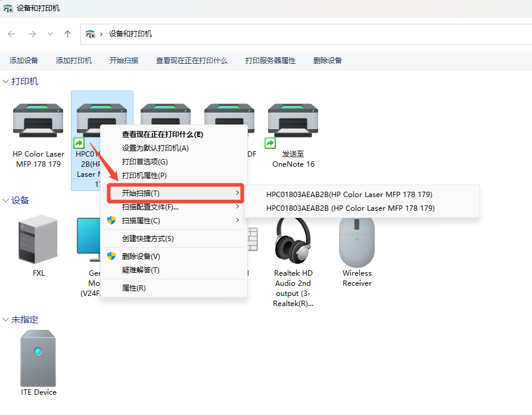The height and width of the screenshot is (415, 532).
Task: Expand the 开始扫描(T) submenu arrow
Action: point(238,193)
